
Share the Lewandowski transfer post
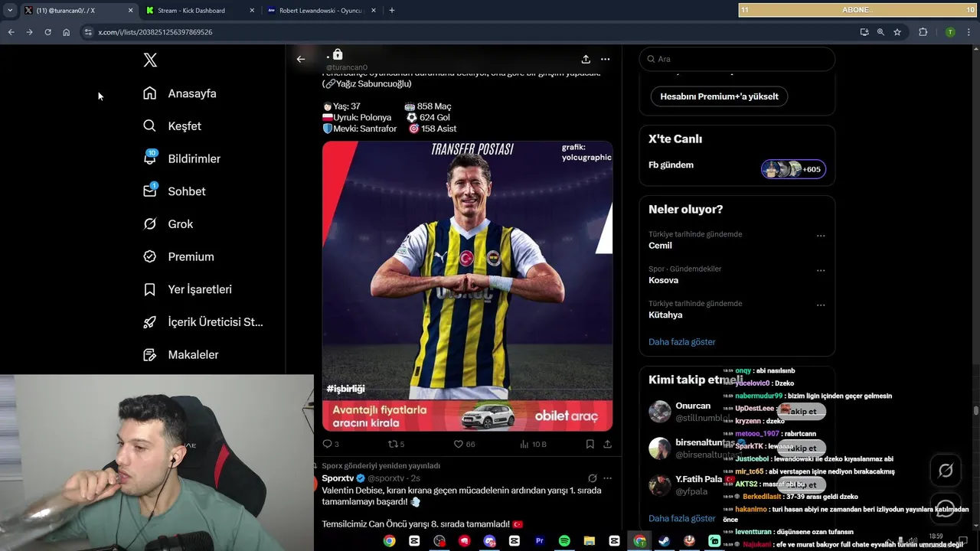pos(607,444)
